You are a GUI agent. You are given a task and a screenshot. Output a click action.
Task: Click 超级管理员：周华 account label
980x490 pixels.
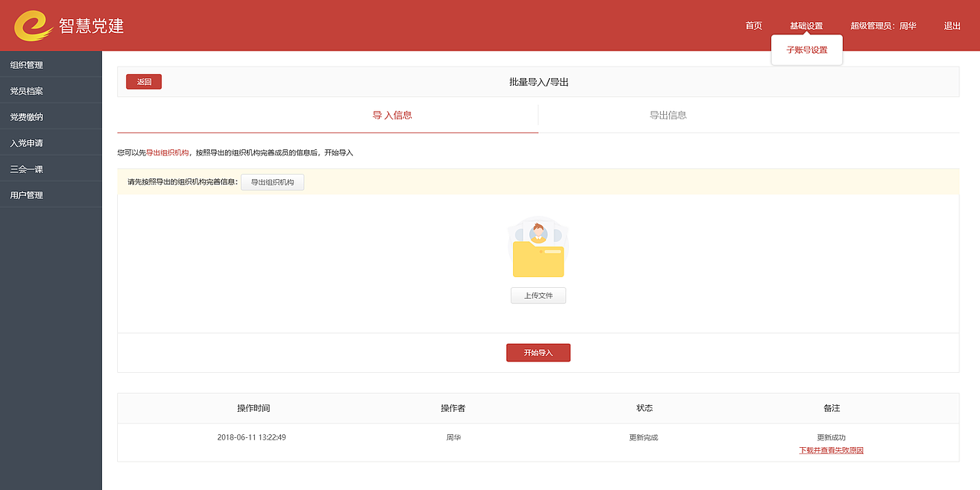click(x=882, y=25)
